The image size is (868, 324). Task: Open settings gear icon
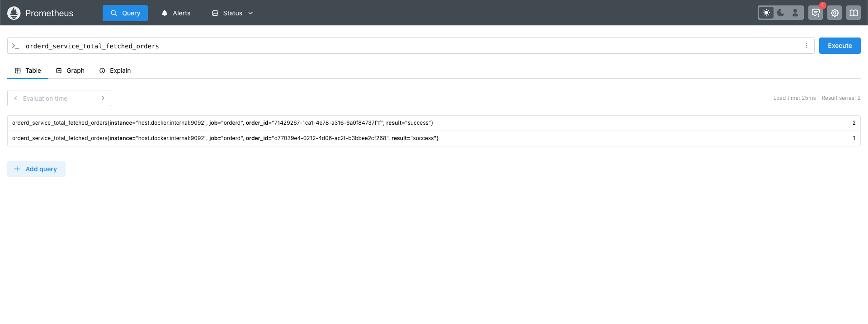pyautogui.click(x=835, y=13)
